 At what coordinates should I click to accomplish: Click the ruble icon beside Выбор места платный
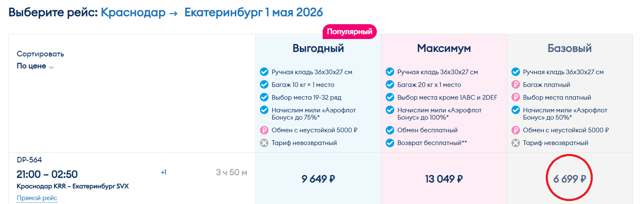(515, 98)
